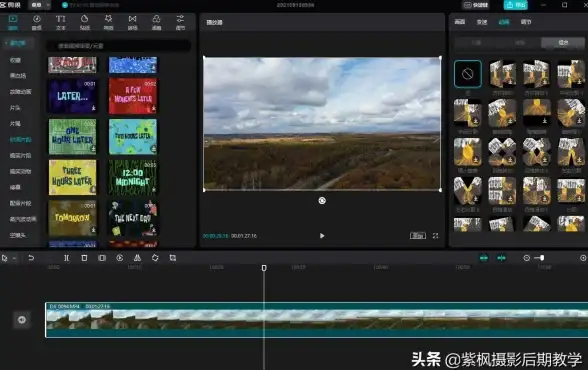The height and width of the screenshot is (370, 588).
Task: Click the fullscreen preview icon
Action: (x=435, y=236)
